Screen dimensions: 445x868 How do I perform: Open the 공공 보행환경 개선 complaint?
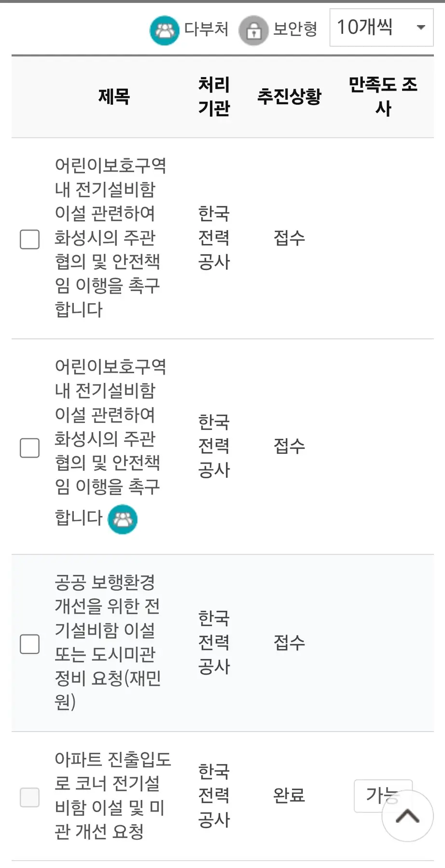(x=107, y=642)
